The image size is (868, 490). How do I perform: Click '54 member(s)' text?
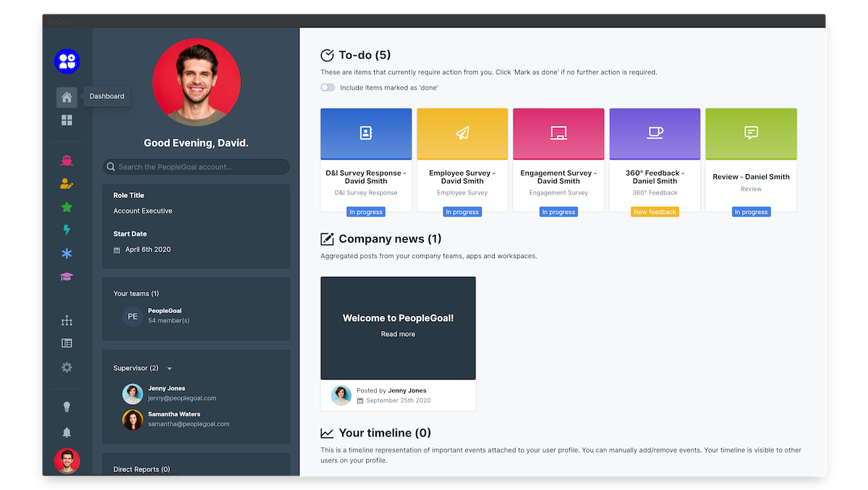pyautogui.click(x=169, y=320)
